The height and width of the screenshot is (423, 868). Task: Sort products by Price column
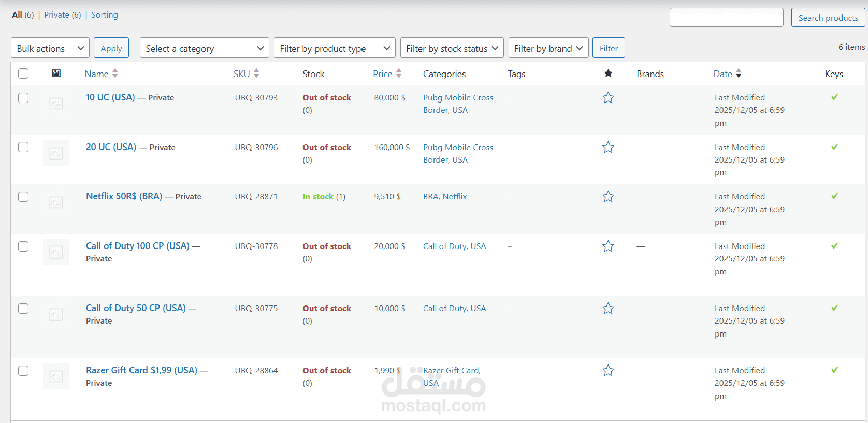(x=387, y=74)
